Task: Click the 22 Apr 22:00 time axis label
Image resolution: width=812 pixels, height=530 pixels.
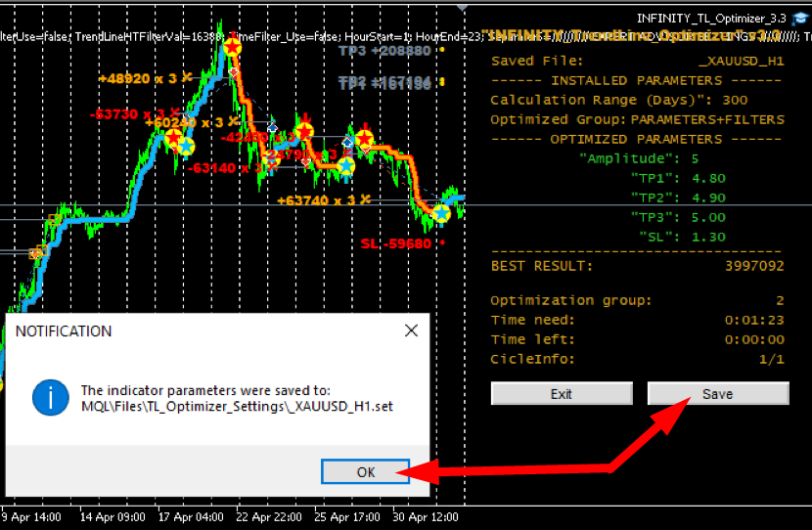Action: click(269, 517)
